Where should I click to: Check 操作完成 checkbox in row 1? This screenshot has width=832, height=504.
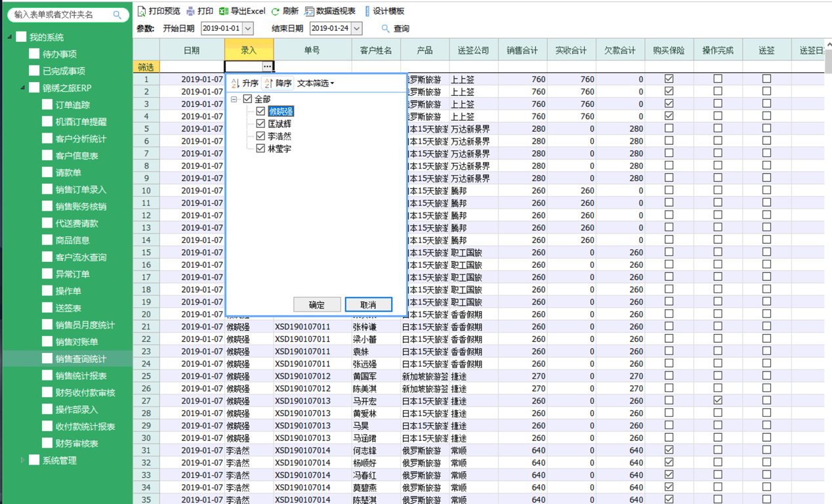(x=718, y=79)
